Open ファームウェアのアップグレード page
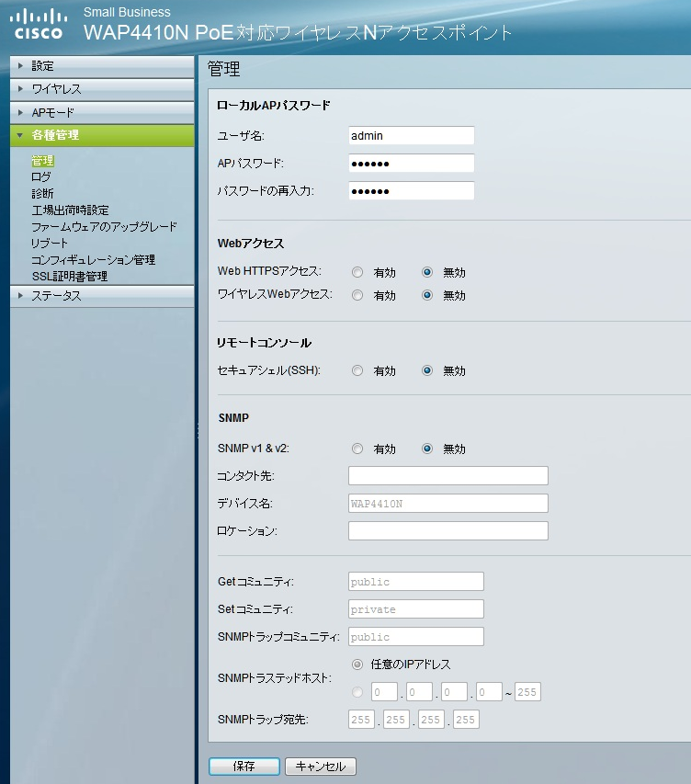This screenshot has width=691, height=784. (x=104, y=226)
